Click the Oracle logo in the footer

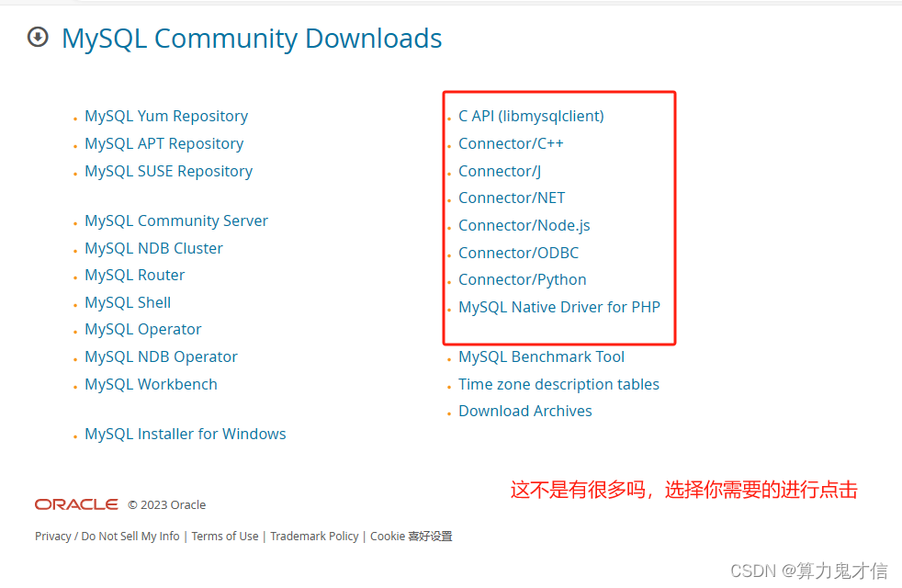pos(74,503)
